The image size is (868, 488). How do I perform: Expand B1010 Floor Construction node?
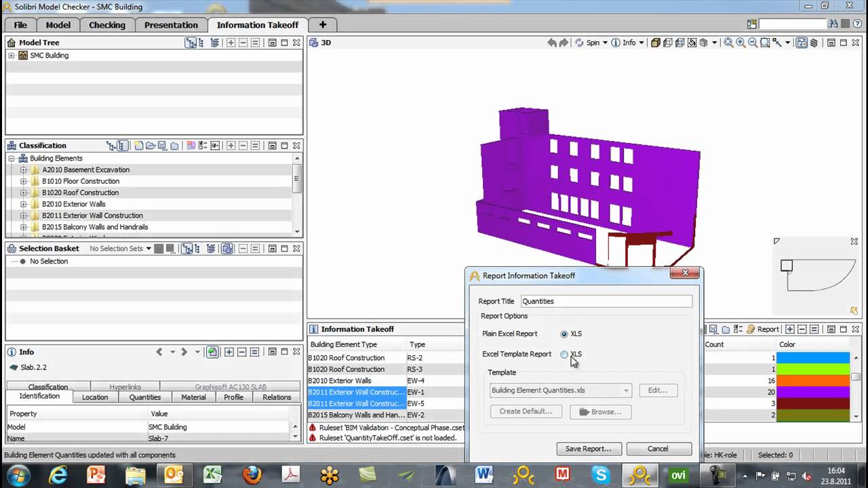click(x=24, y=182)
